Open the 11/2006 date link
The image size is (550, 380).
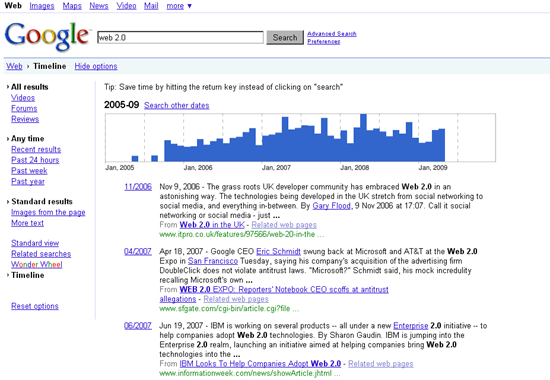coord(138,187)
